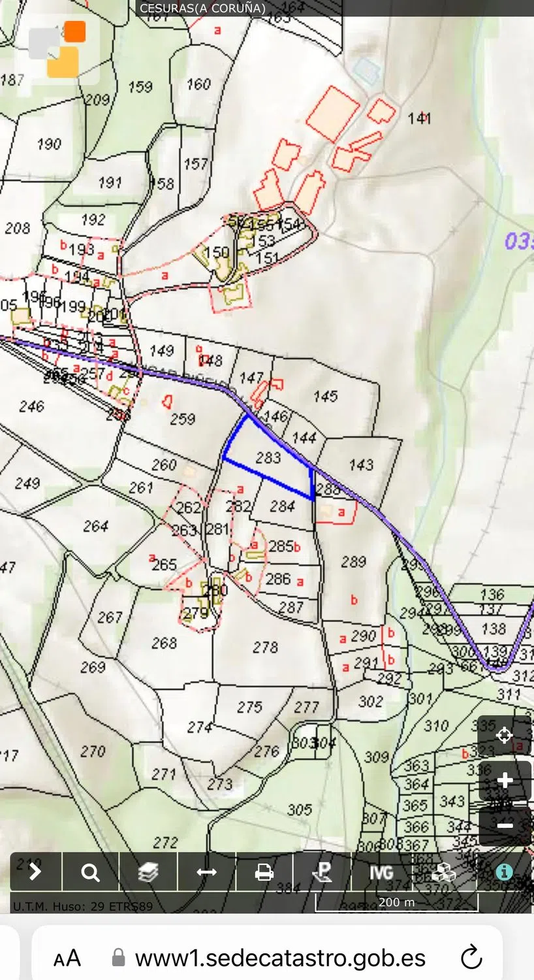Screen dimensions: 534x980
Task: Open the blue information icon
Action: pyautogui.click(x=503, y=872)
